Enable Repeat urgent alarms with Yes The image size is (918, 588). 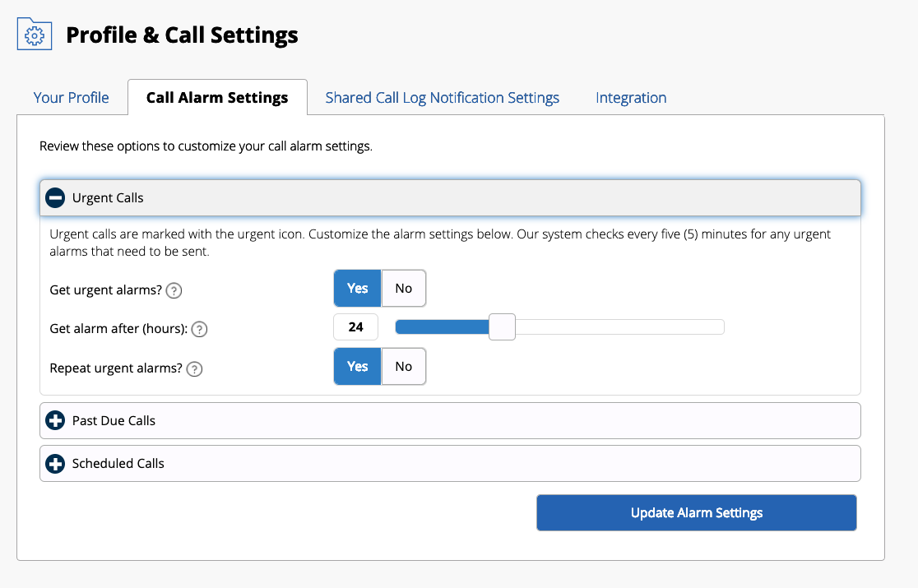pyautogui.click(x=357, y=367)
